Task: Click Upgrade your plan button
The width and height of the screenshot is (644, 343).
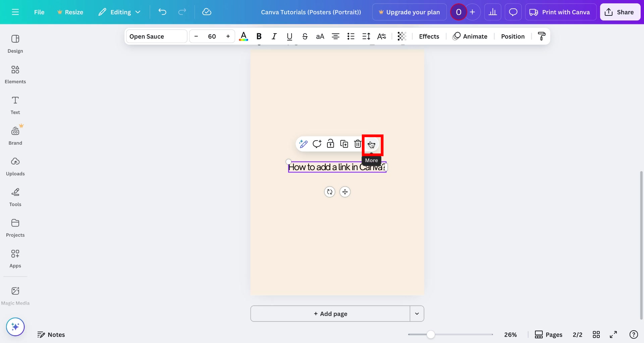Action: (x=409, y=12)
